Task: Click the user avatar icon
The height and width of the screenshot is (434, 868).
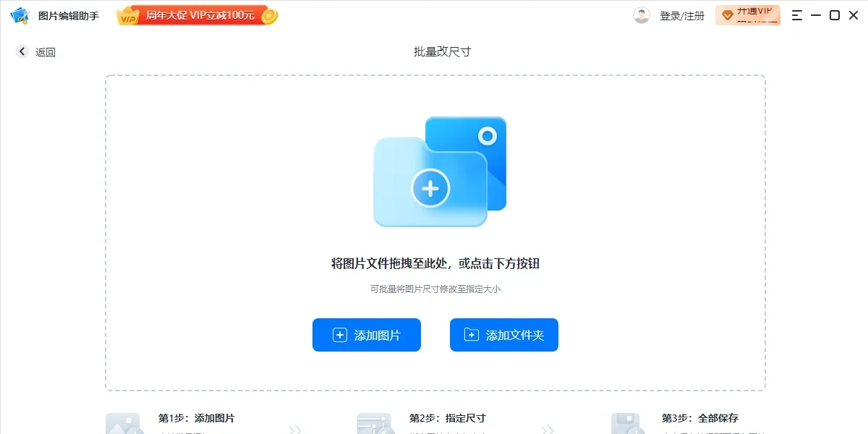Action: [642, 15]
